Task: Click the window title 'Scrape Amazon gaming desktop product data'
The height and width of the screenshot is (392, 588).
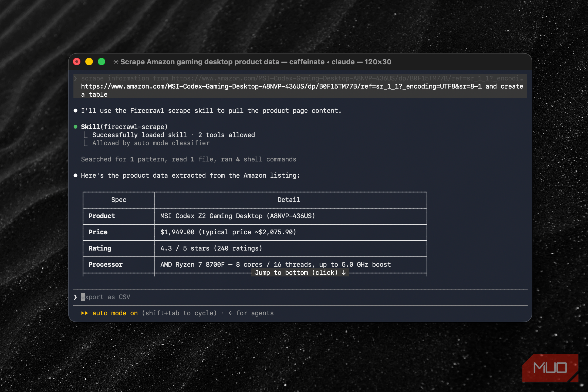Action: click(x=200, y=62)
